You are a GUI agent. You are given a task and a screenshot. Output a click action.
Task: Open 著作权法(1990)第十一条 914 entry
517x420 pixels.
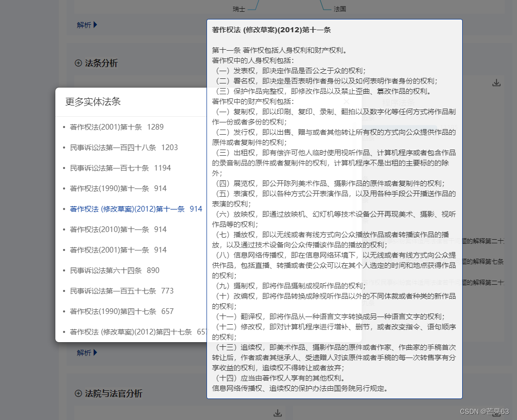coord(118,188)
